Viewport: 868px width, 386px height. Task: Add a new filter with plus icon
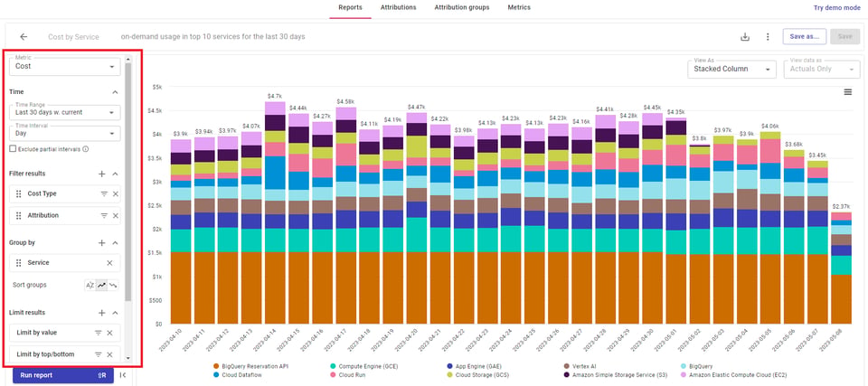(x=102, y=174)
